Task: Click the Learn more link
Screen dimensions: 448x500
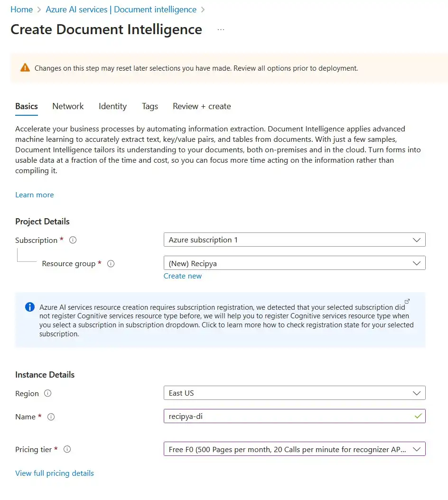Action: tap(35, 195)
